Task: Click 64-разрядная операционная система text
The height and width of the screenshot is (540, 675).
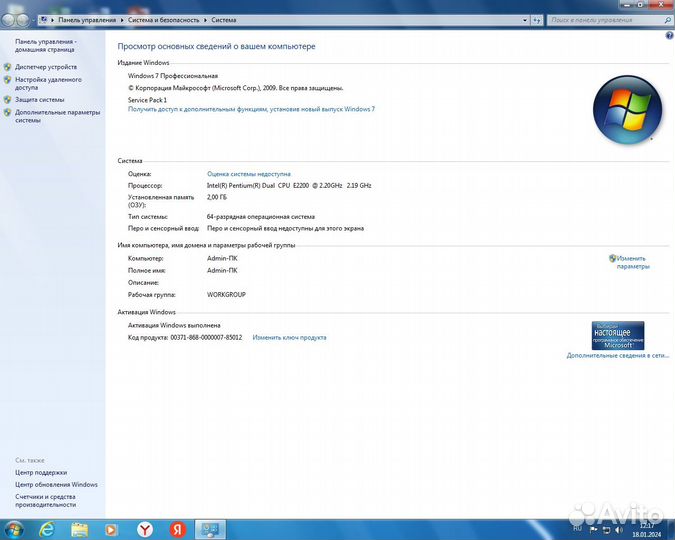Action: click(x=261, y=217)
